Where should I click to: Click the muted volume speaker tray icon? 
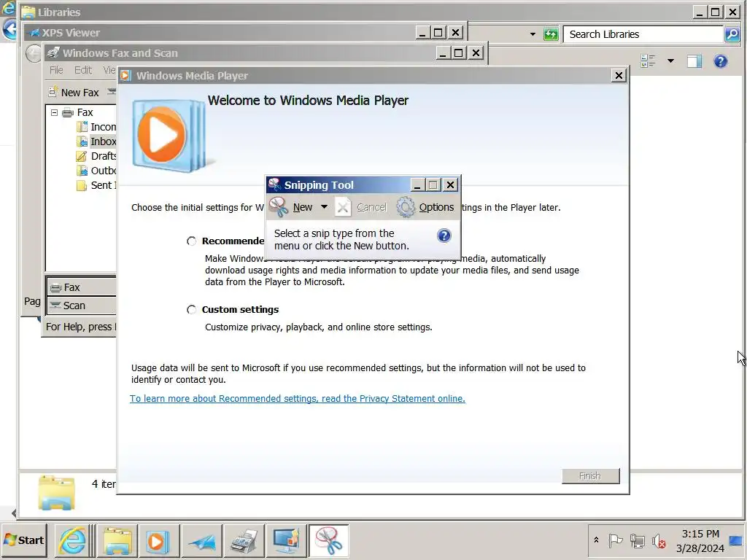(659, 541)
